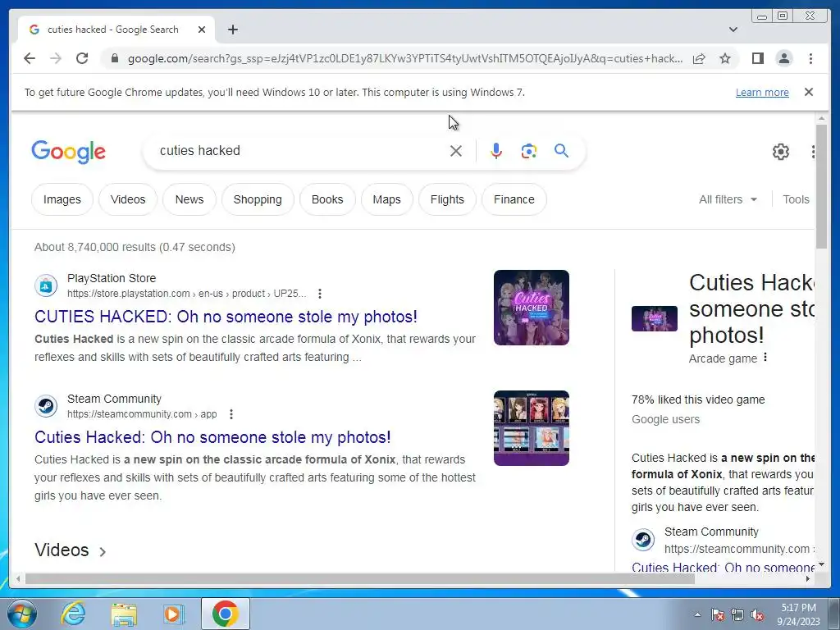Close the cuties hacked tab

coord(202,30)
